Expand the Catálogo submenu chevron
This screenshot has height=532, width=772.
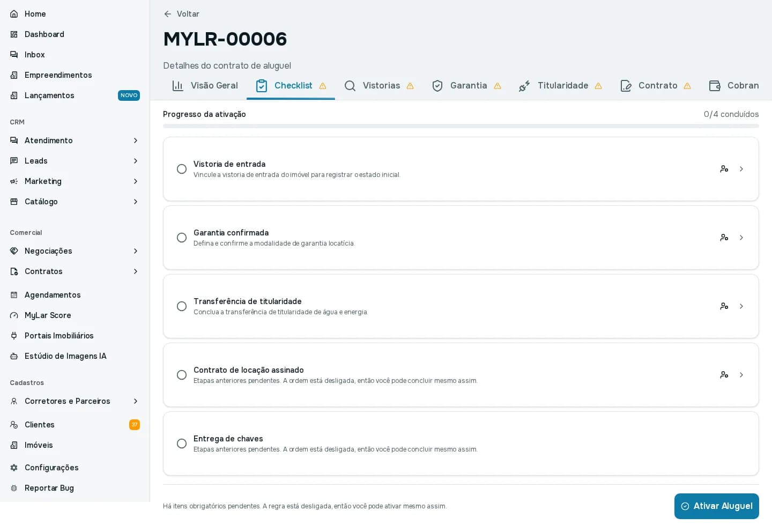[136, 202]
